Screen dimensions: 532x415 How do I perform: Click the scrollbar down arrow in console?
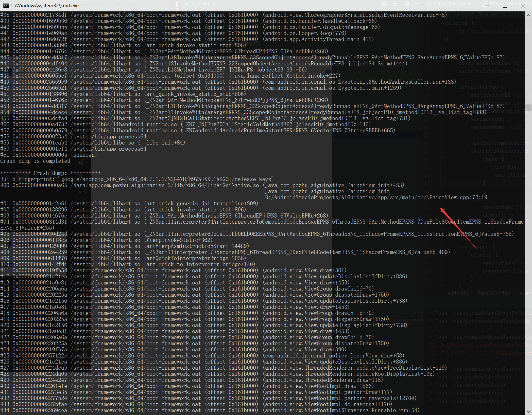tap(528, 411)
